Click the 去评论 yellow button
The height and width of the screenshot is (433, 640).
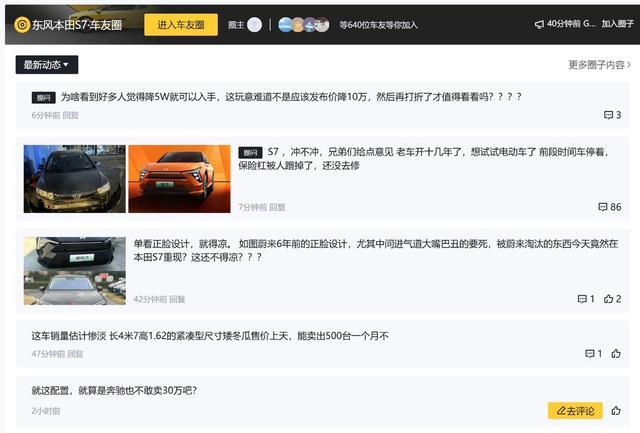575,411
